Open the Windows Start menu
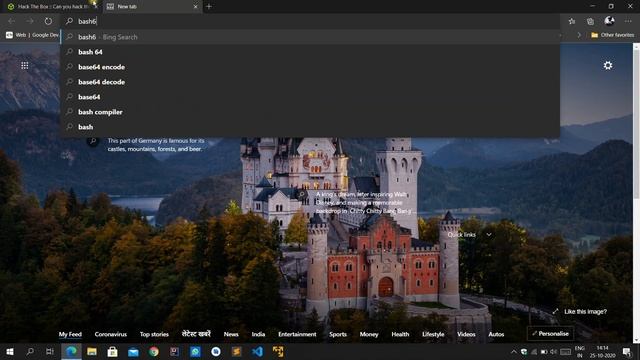Image resolution: width=640 pixels, height=360 pixels. [x=10, y=351]
